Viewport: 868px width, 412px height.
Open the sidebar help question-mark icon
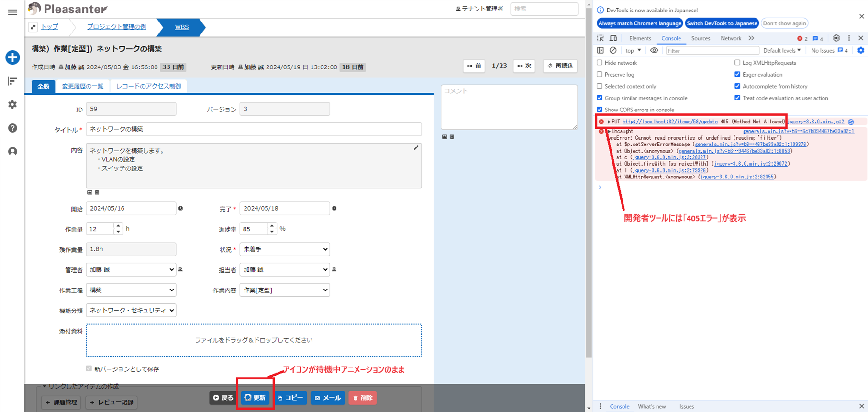12,128
